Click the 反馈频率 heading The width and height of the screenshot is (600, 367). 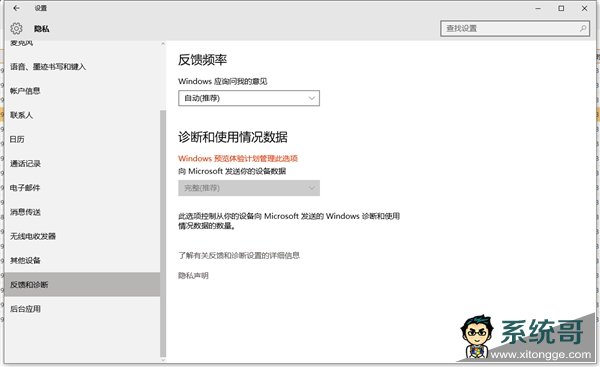pos(202,60)
